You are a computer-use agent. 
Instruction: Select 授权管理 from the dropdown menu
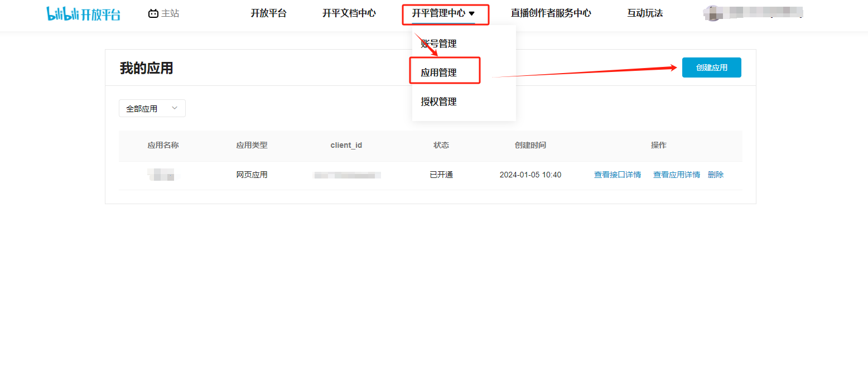[438, 102]
